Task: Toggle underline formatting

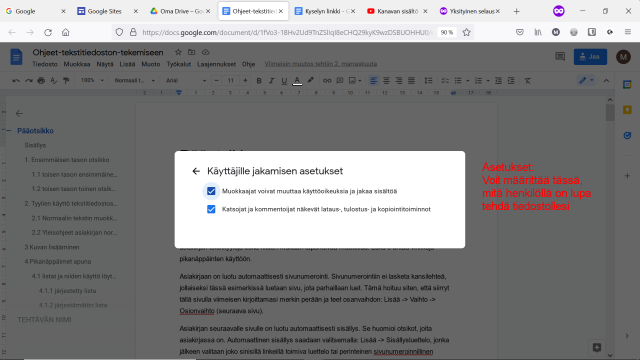Action: [284, 81]
